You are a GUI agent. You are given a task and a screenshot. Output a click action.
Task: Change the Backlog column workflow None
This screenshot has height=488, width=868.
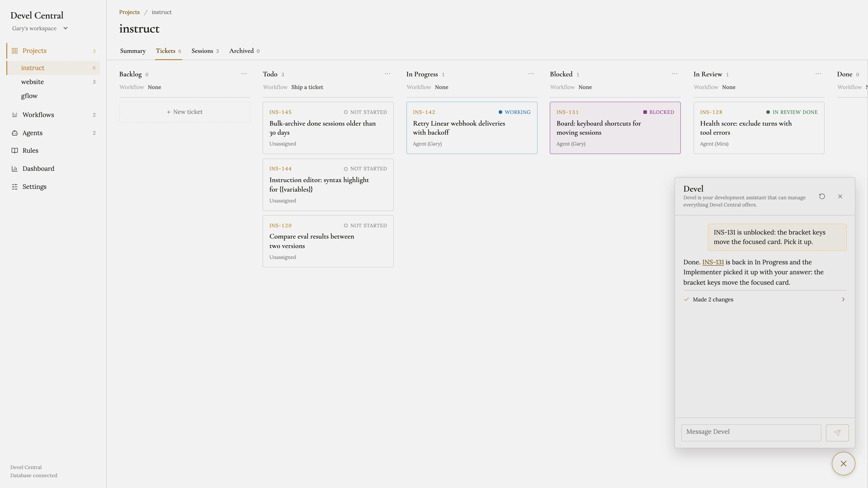pyautogui.click(x=154, y=87)
